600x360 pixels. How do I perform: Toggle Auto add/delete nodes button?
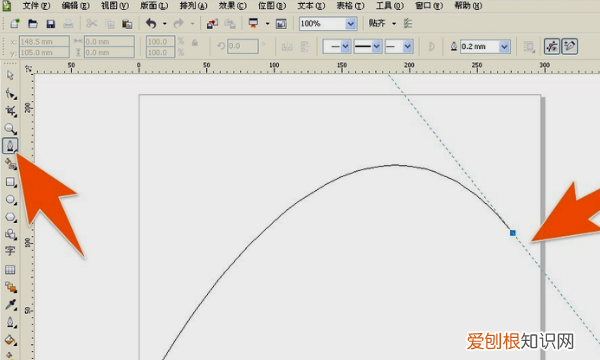[x=569, y=46]
